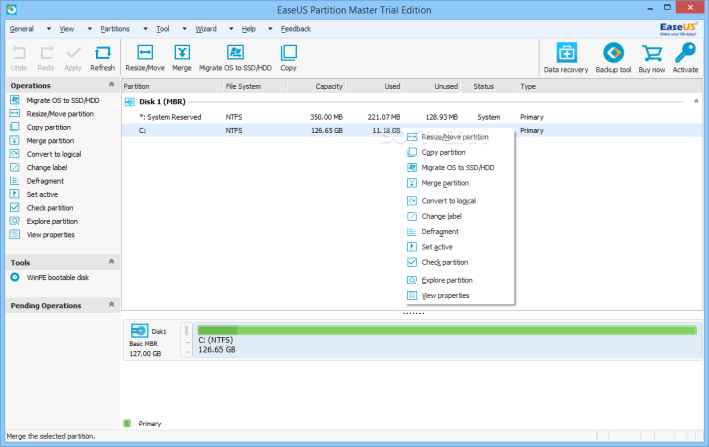Click the Activate key icon

pos(685,56)
